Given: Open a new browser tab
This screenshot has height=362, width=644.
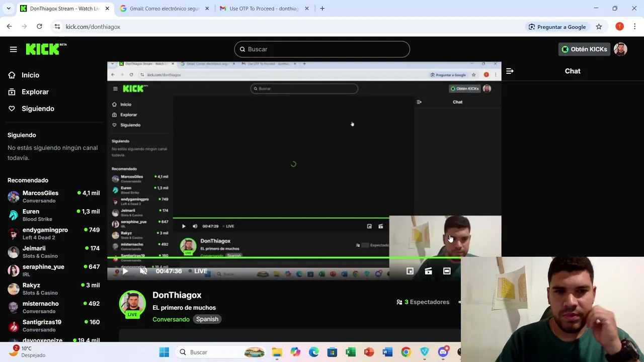Looking at the screenshot, I should [322, 9].
